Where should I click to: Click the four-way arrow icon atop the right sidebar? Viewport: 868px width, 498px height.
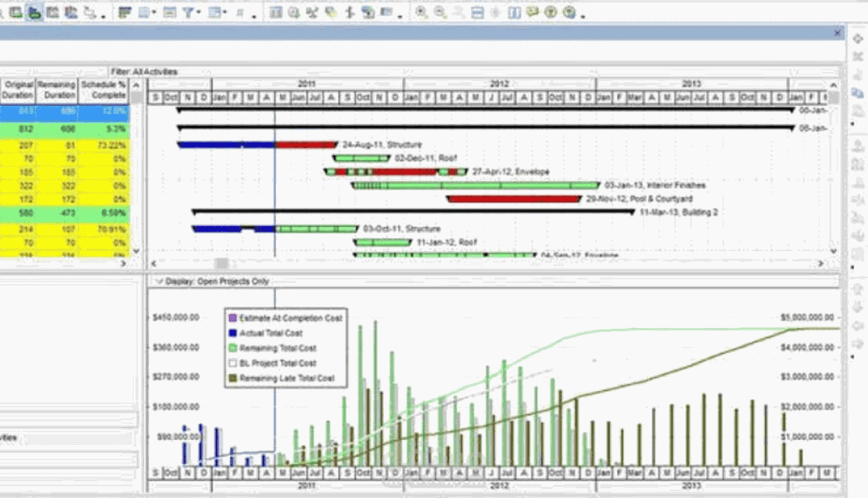coord(858,39)
